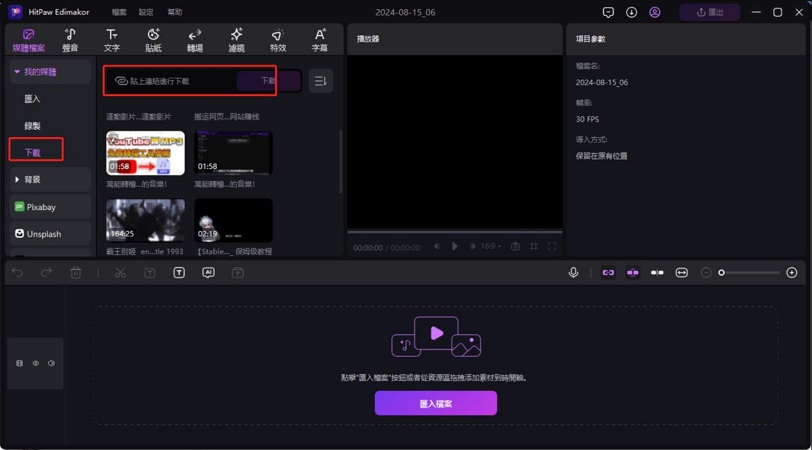
Task: Open the 濾鏡 (Filters) panel
Action: [x=236, y=39]
